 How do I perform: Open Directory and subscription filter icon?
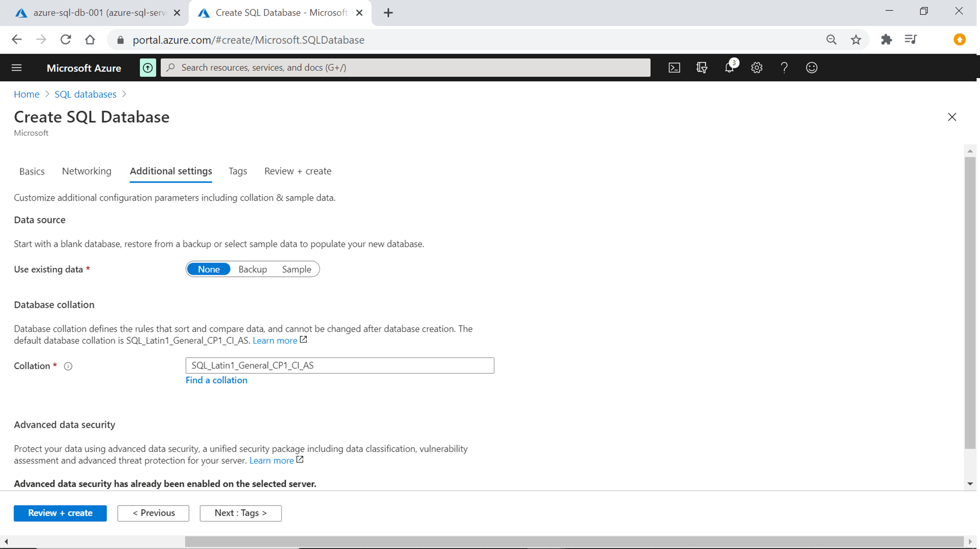[702, 67]
